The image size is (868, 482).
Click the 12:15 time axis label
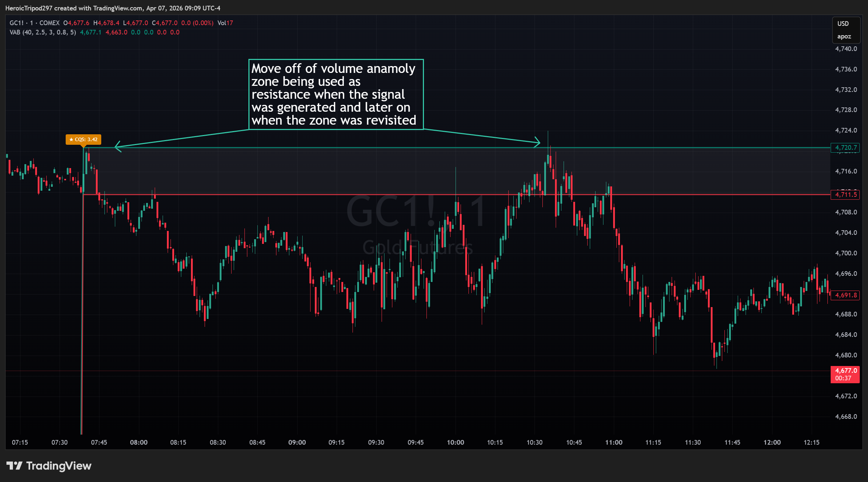811,442
